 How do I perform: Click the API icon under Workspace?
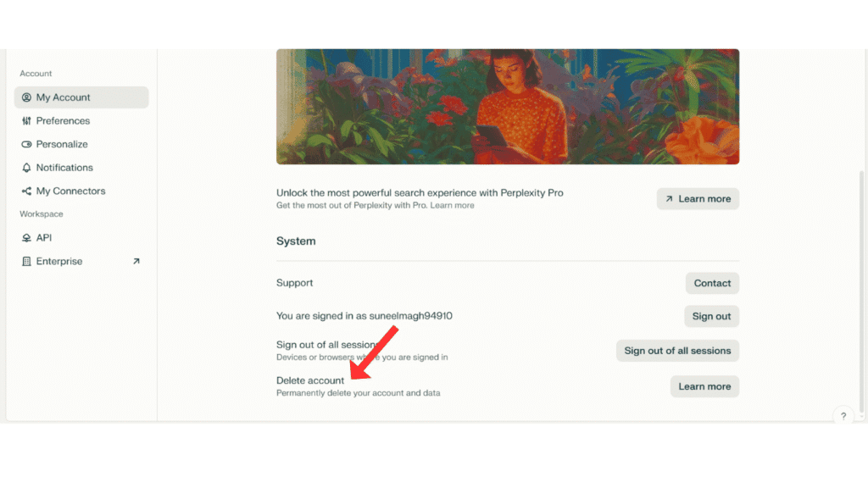pos(27,238)
